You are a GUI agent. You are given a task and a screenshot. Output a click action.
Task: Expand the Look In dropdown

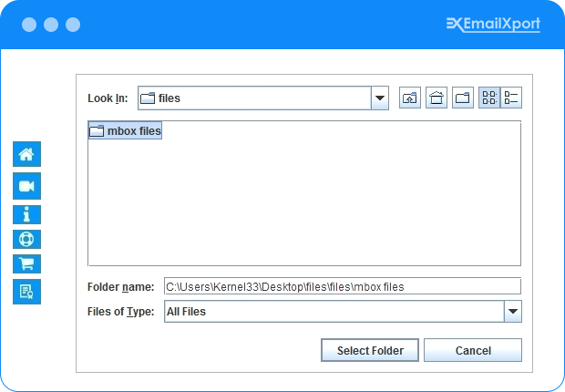point(380,98)
